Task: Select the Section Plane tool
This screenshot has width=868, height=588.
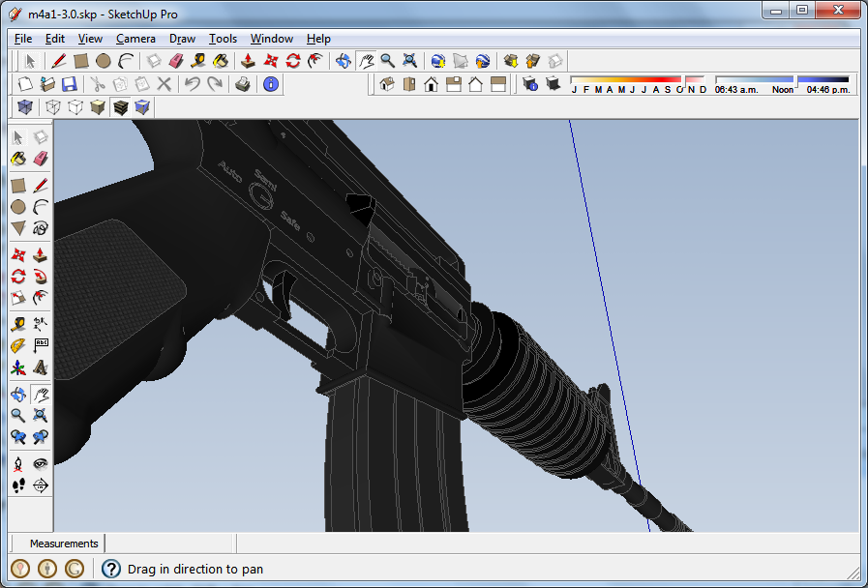Action: tap(41, 485)
